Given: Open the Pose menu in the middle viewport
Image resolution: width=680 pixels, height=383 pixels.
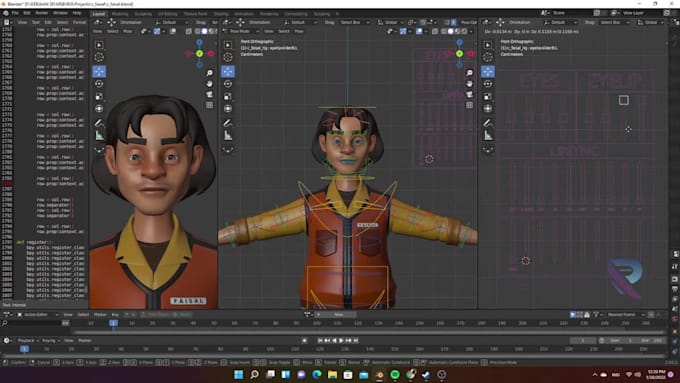Looking at the screenshot, I should [x=299, y=31].
